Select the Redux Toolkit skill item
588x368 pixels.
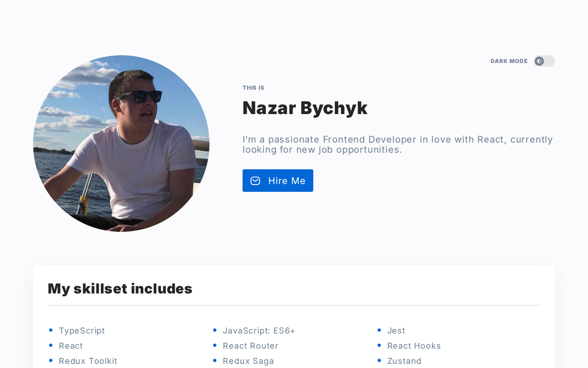tap(88, 361)
